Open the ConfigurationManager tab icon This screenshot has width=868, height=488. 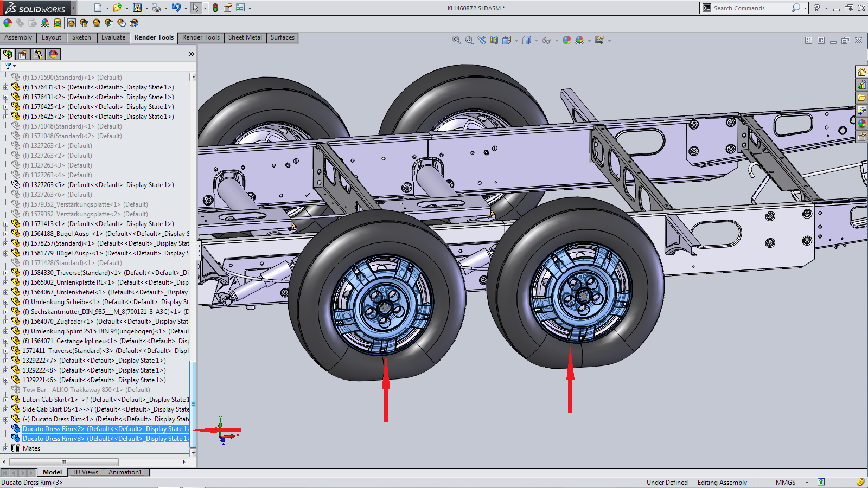[38, 54]
